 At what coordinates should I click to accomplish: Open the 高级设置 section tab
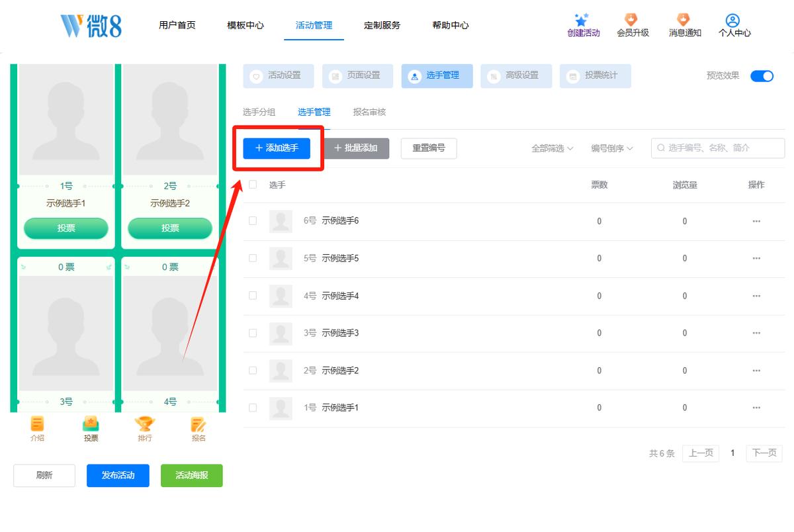(516, 76)
